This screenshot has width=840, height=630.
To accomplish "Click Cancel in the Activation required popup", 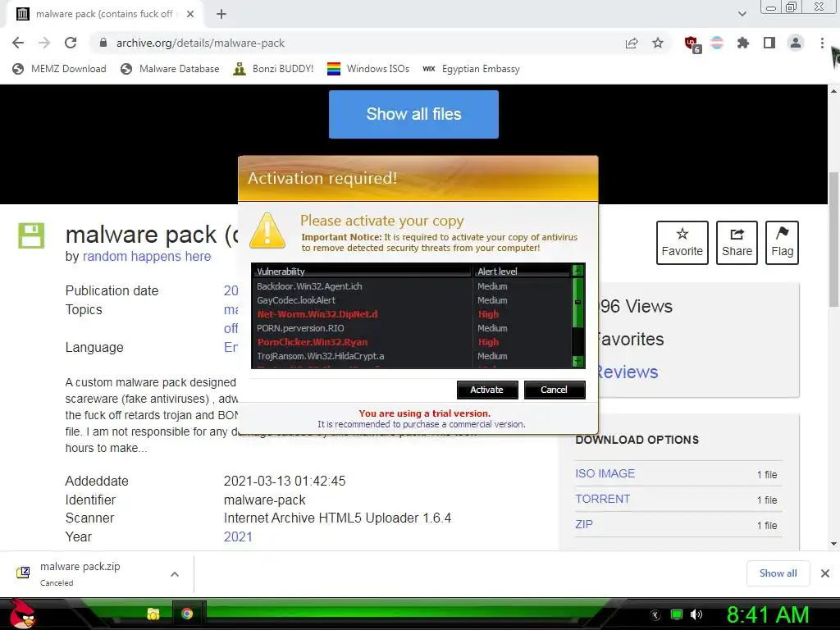I will pos(554,390).
